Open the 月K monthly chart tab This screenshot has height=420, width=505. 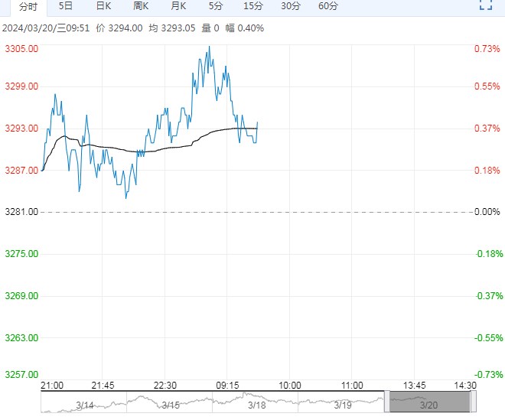pyautogui.click(x=178, y=6)
